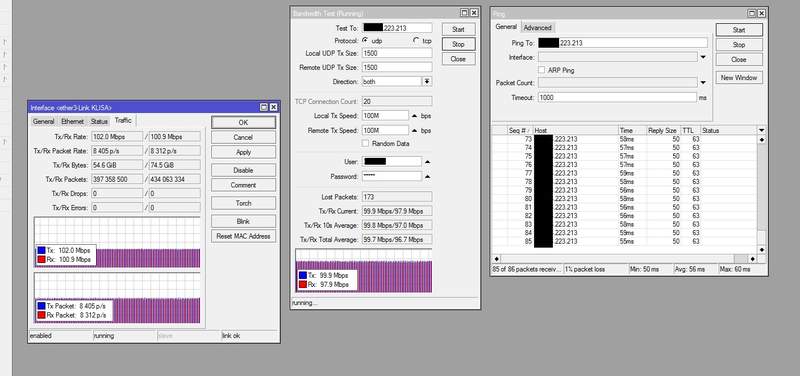The image size is (800, 376).
Task: Click Disable button in Interface window
Action: [243, 170]
